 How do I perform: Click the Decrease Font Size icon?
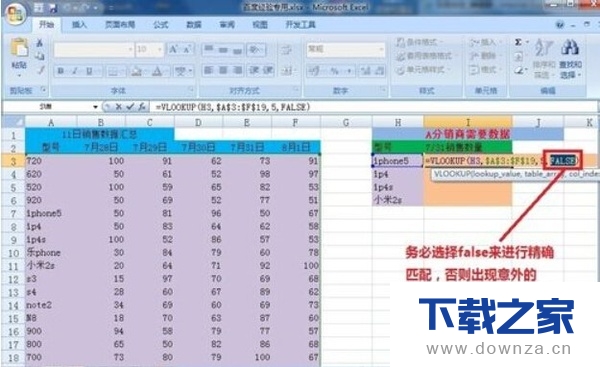coord(187,49)
